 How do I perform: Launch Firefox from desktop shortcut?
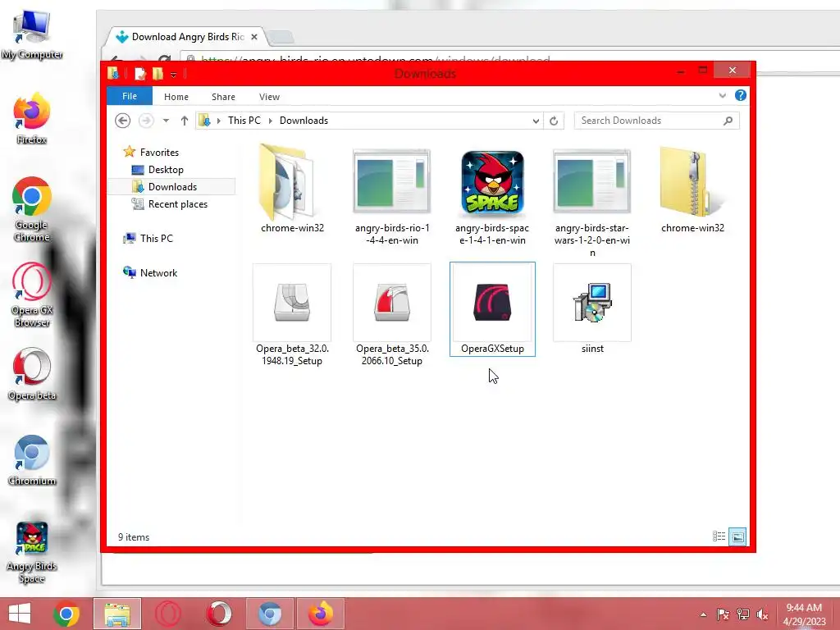32,119
